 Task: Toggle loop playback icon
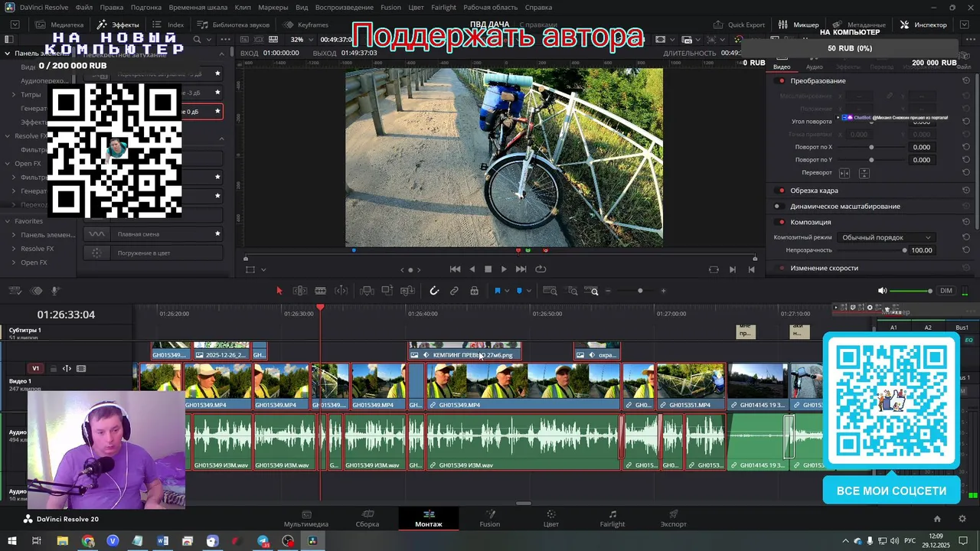[541, 269]
